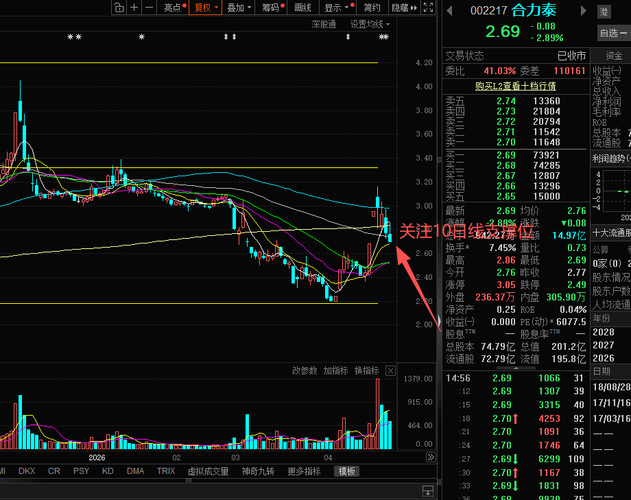Click 深股通 label above chart
The height and width of the screenshot is (500, 631).
click(x=324, y=25)
